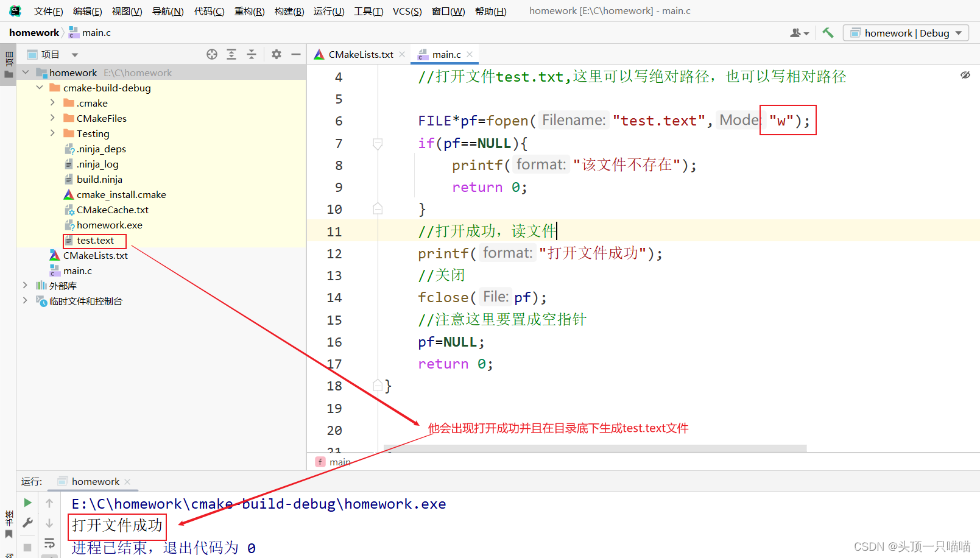Screen dimensions: 980x558
Task: Open the 文件(F) menu
Action: (49, 11)
